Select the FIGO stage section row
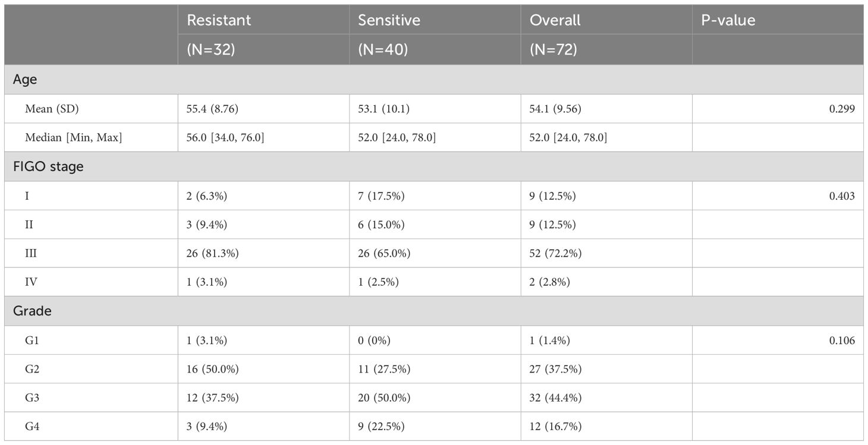Screen dimensions: 868x445 click(434, 166)
